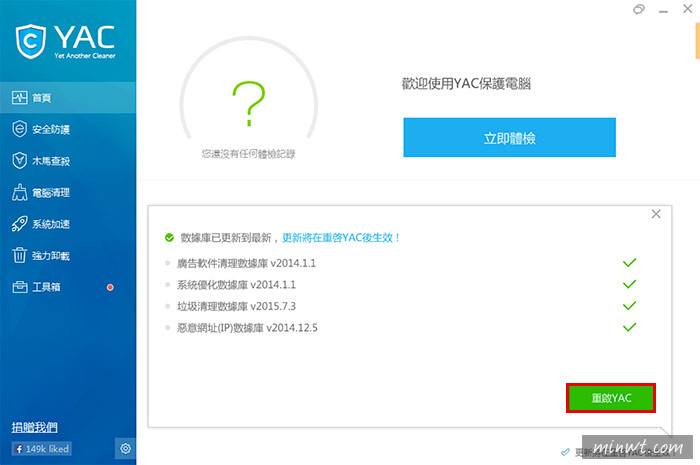Click the Facebook 149k liked button
Image resolution: width=700 pixels, height=465 pixels.
[42, 448]
